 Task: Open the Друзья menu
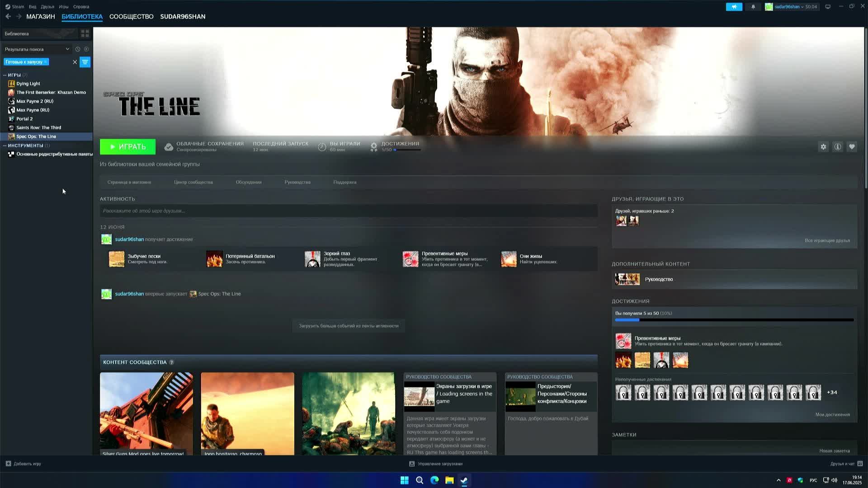click(47, 7)
